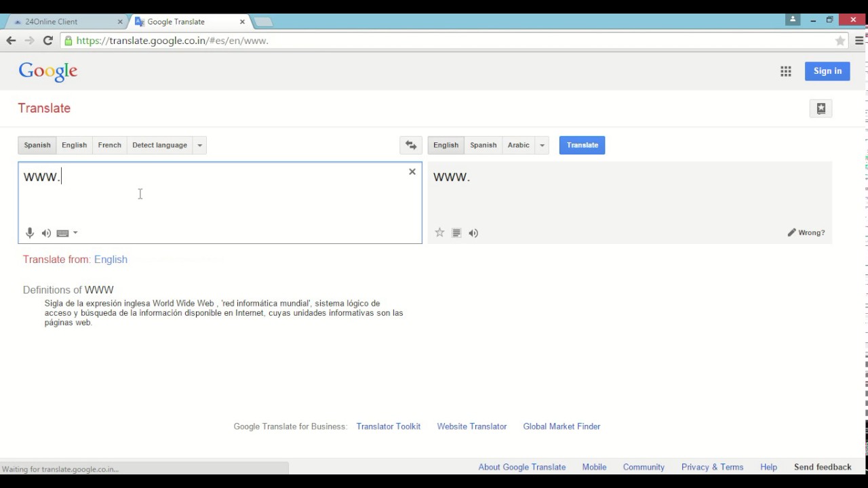Viewport: 868px width, 488px height.
Task: Choose Detect language option
Action: (x=159, y=145)
